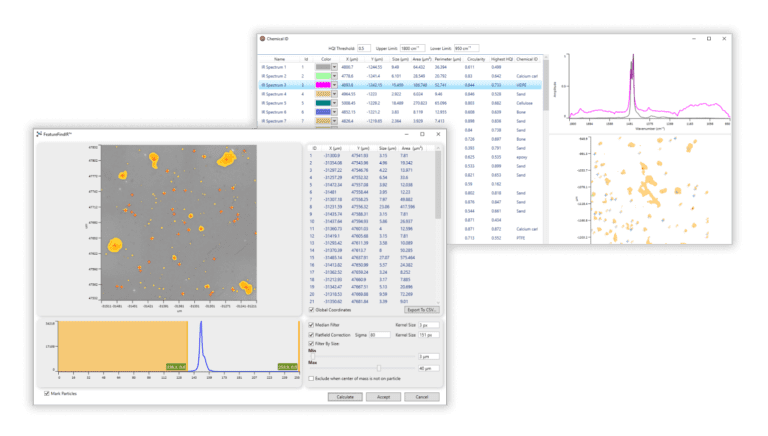Select the IR Spectrum 2 row
Image resolution: width=768 pixels, height=436 pixels.
401,76
